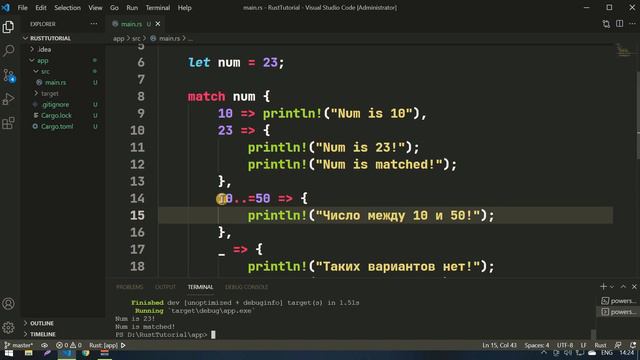Click the terminal vertical scrollbar
The height and width of the screenshot is (360, 640).
click(593, 334)
